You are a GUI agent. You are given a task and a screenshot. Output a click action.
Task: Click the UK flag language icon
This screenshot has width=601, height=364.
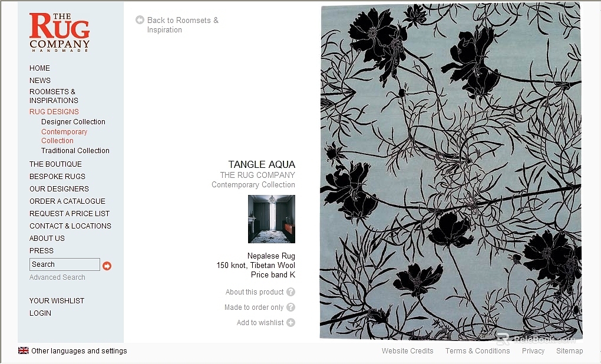click(x=24, y=350)
